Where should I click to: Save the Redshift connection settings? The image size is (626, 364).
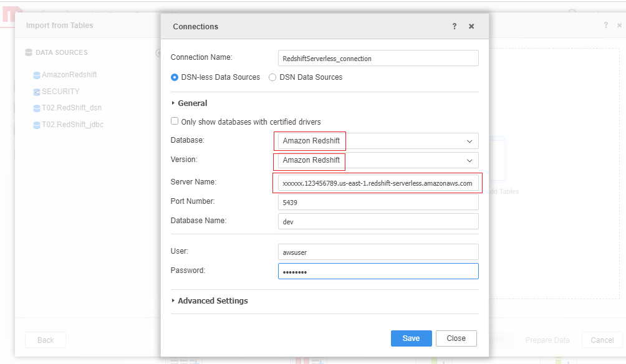(x=411, y=338)
